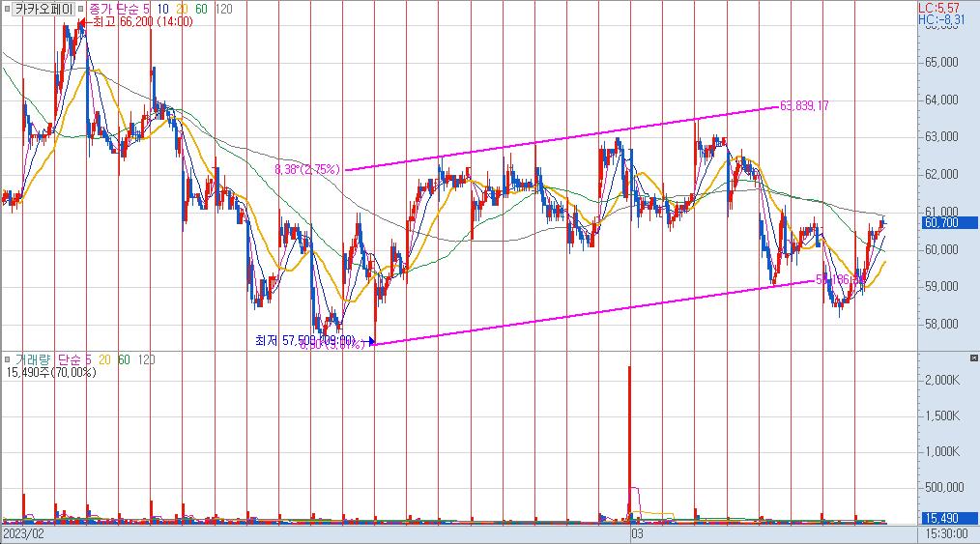The width and height of the screenshot is (980, 544).
Task: Click the 64,000 price axis label
Action: tap(941, 100)
